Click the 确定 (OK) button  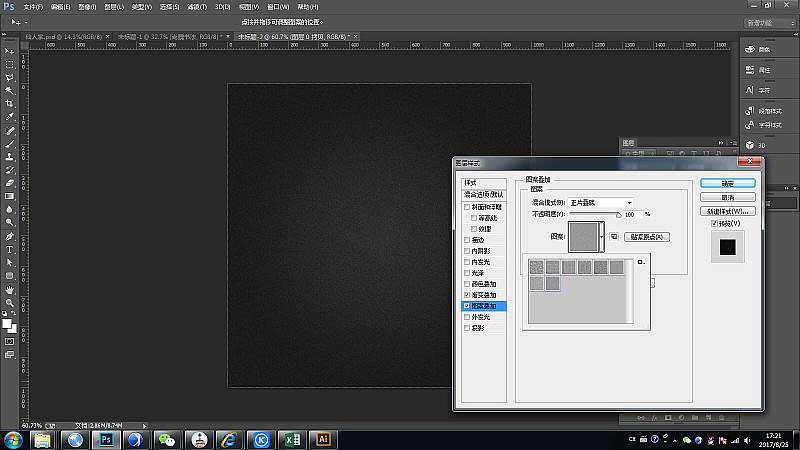[726, 184]
